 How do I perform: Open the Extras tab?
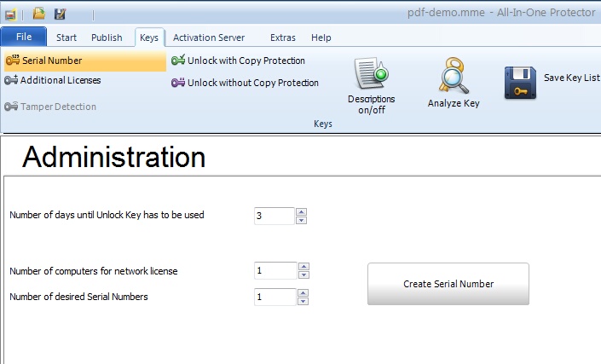(283, 38)
